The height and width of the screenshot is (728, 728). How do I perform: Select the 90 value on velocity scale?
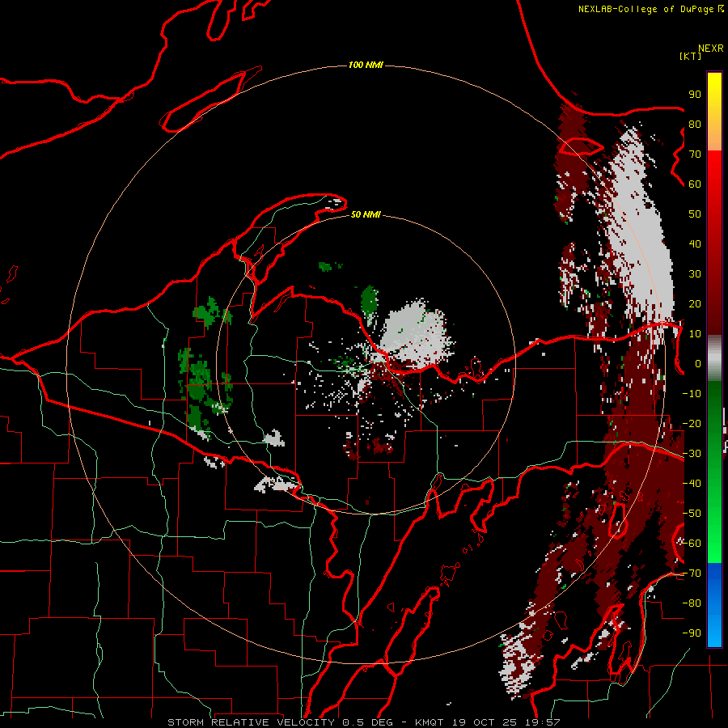click(x=695, y=95)
